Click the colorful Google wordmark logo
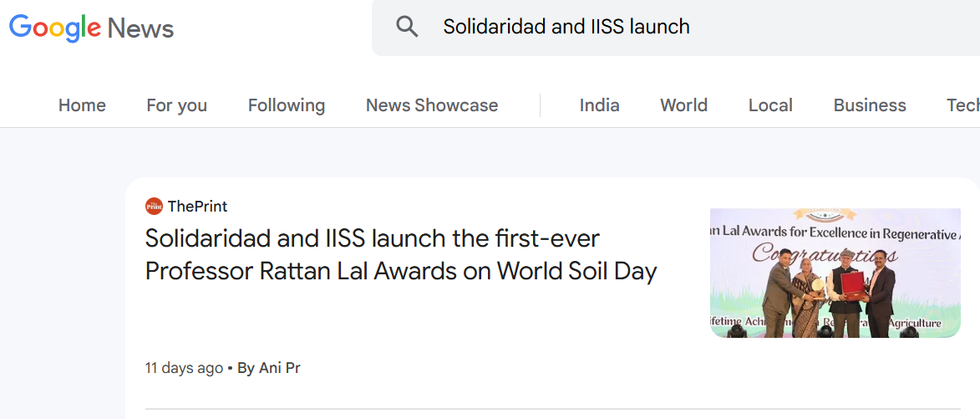 [x=55, y=28]
